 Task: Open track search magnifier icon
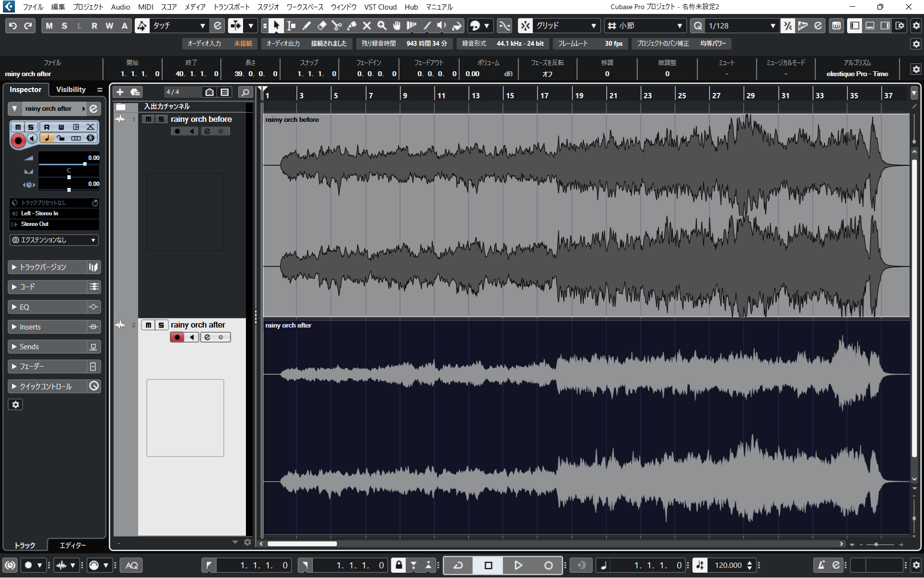tap(245, 92)
